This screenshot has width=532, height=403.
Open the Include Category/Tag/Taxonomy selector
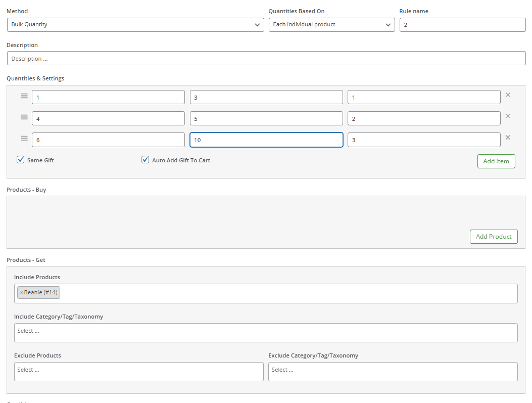click(266, 332)
